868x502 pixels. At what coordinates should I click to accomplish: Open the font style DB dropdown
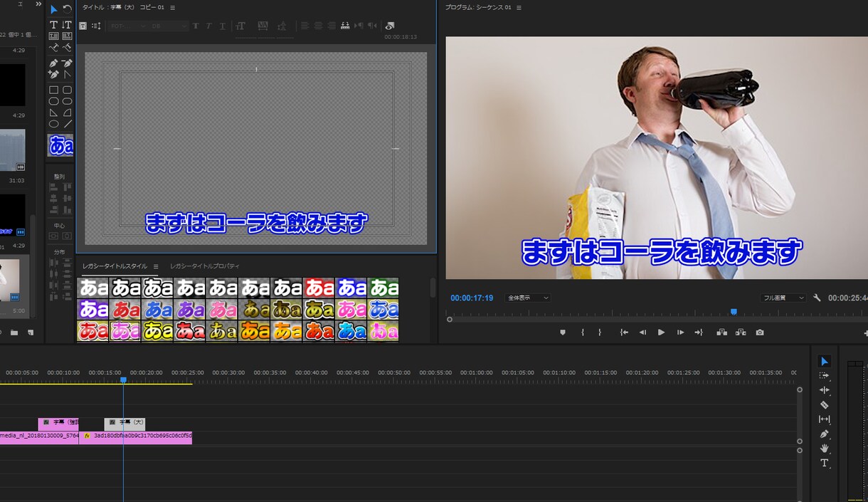pyautogui.click(x=169, y=26)
